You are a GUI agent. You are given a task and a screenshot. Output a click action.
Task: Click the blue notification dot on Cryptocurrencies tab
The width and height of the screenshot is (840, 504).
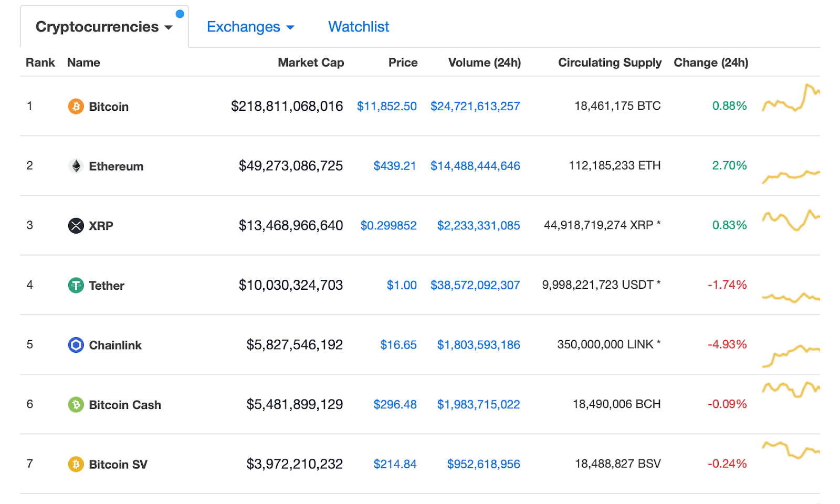(180, 14)
